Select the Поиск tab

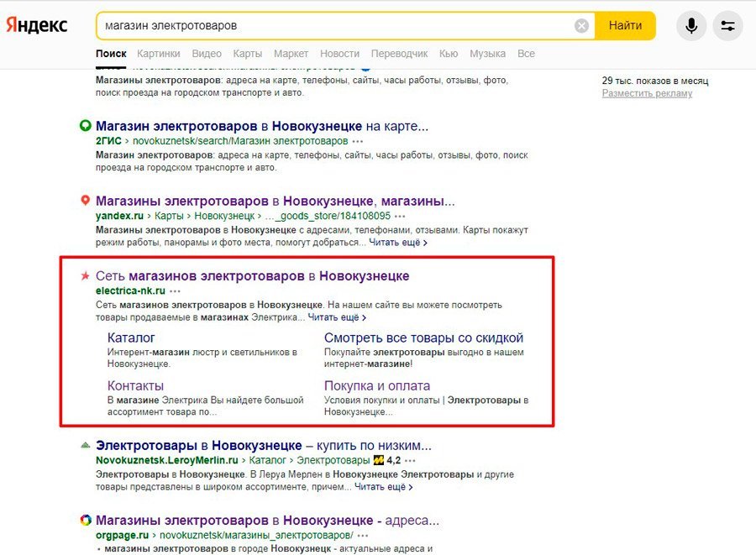(x=111, y=54)
